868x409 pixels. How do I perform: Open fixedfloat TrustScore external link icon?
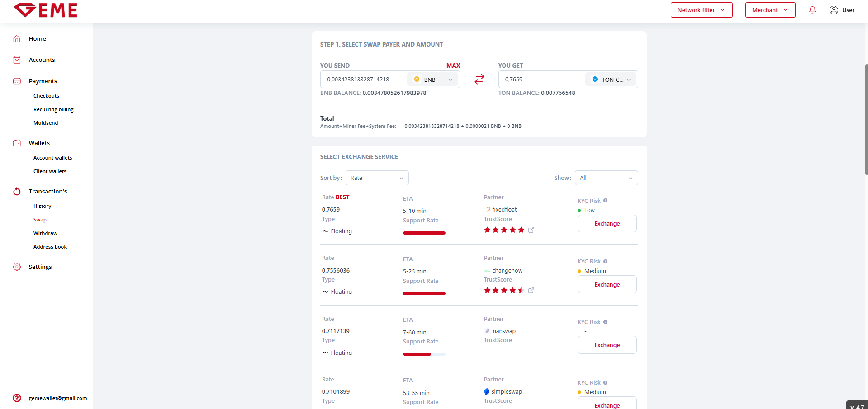pos(531,230)
